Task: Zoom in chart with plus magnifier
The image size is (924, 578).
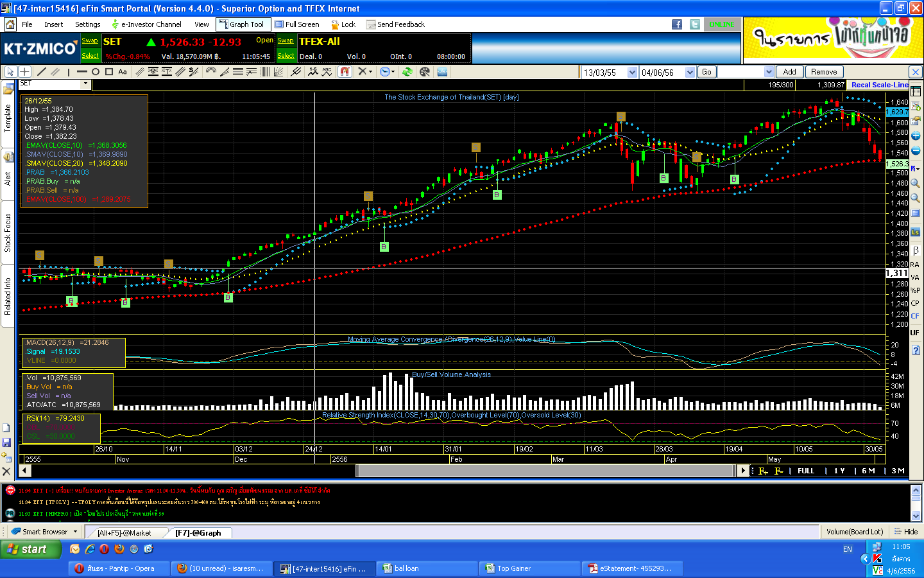Action: 916,183
